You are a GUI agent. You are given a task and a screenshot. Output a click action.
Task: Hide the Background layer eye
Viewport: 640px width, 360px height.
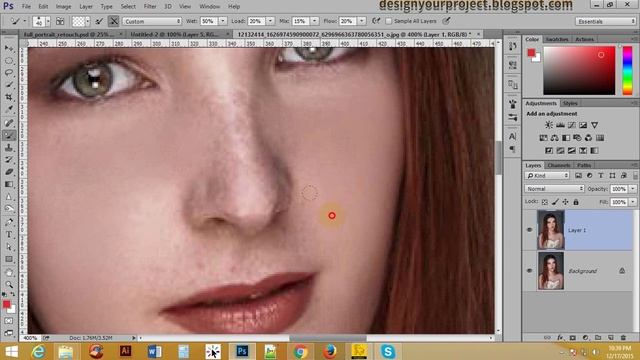point(529,271)
